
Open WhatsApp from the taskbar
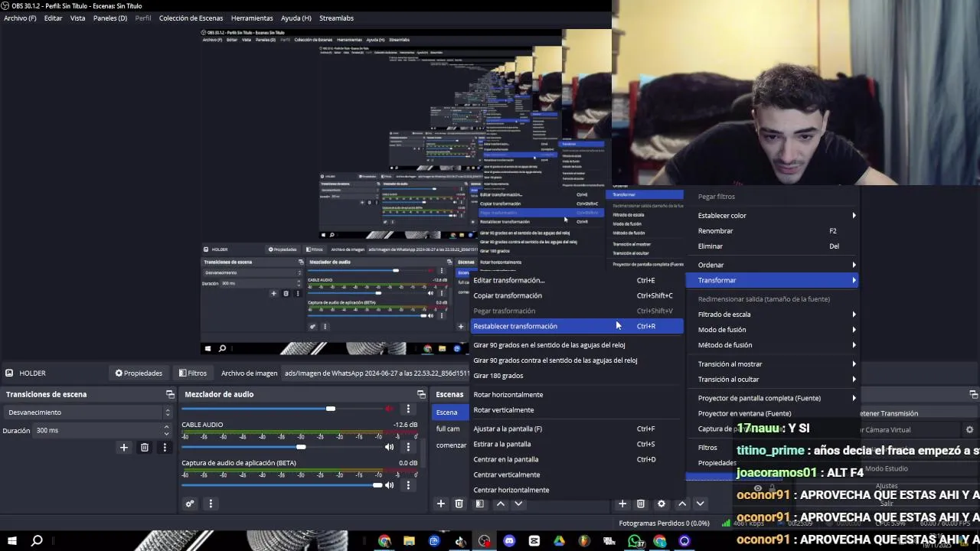635,541
